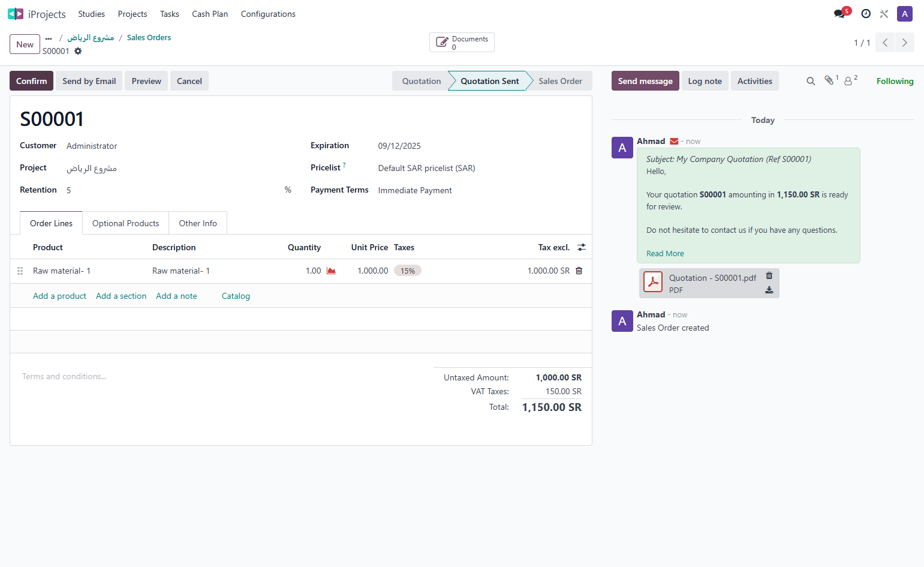Open the Configurations menu
This screenshot has height=567, width=924.
coord(268,14)
